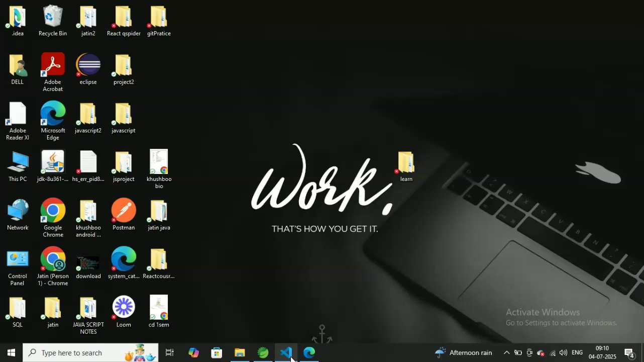Select the javascript folder icon
The height and width of the screenshot is (362, 644).
click(124, 118)
